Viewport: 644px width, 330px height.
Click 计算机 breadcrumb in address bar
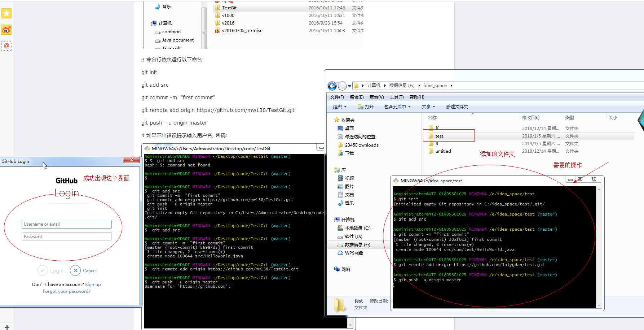click(374, 86)
